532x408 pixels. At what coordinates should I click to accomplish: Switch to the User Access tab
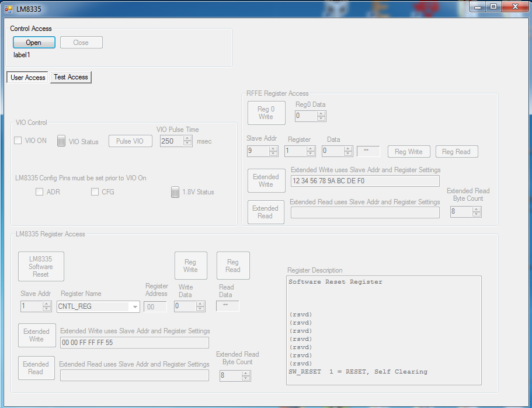[x=27, y=77]
